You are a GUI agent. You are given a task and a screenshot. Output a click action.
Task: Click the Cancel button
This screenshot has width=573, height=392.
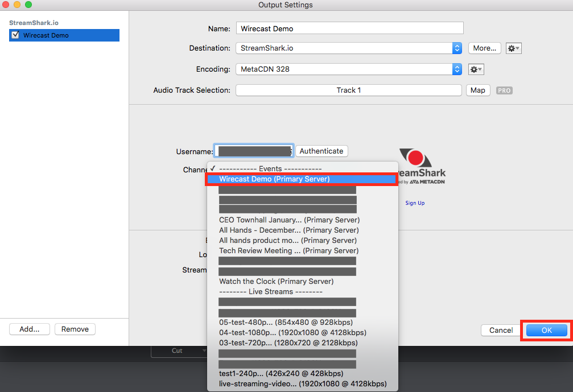[501, 330]
